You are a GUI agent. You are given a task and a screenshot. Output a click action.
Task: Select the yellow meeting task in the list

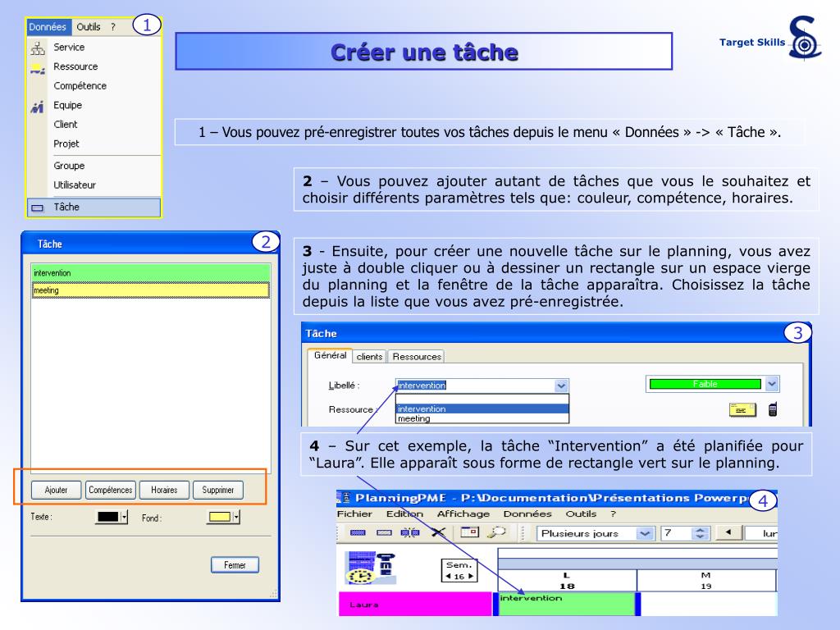151,290
